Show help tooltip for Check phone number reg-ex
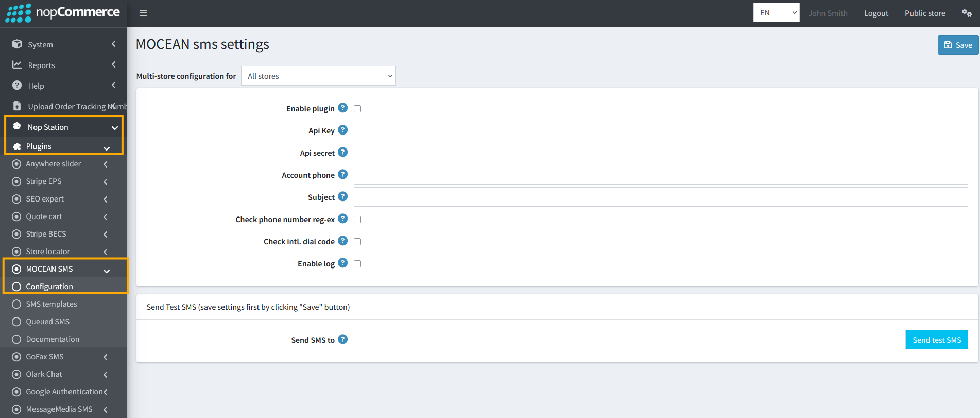 pyautogui.click(x=343, y=219)
